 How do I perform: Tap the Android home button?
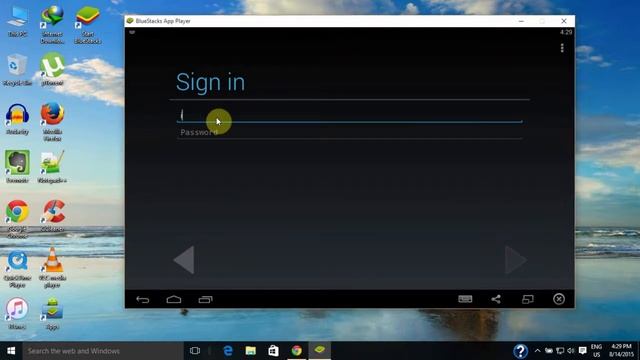pos(174,300)
